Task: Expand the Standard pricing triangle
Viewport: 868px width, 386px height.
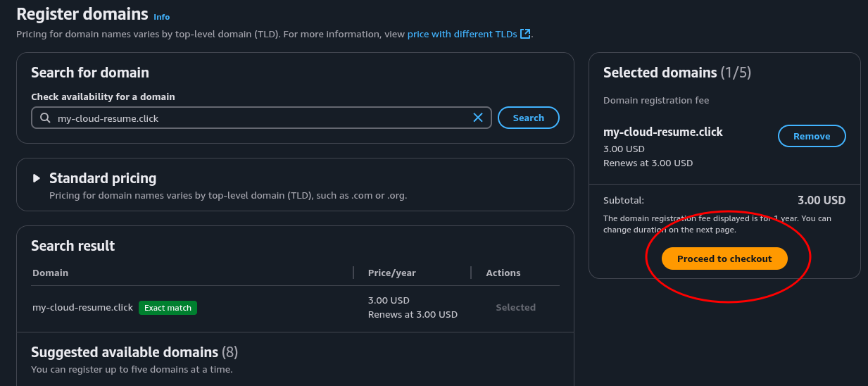Action: (37, 178)
